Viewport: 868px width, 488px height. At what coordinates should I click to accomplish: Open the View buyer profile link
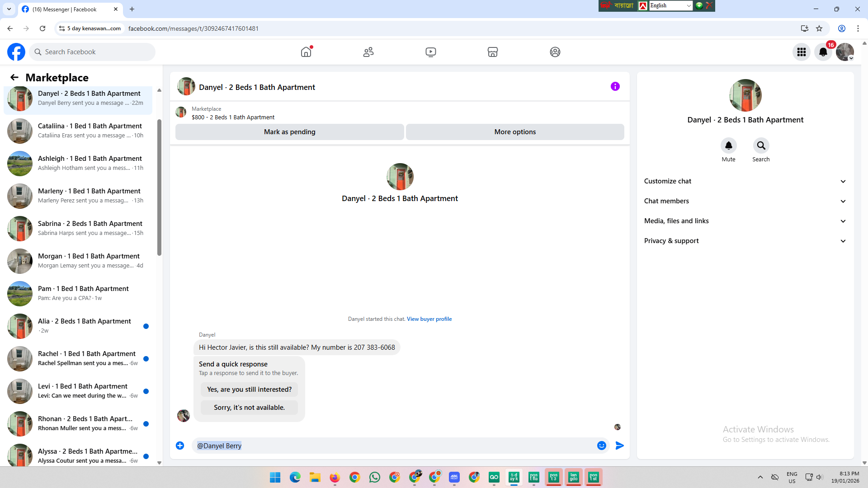(x=429, y=319)
